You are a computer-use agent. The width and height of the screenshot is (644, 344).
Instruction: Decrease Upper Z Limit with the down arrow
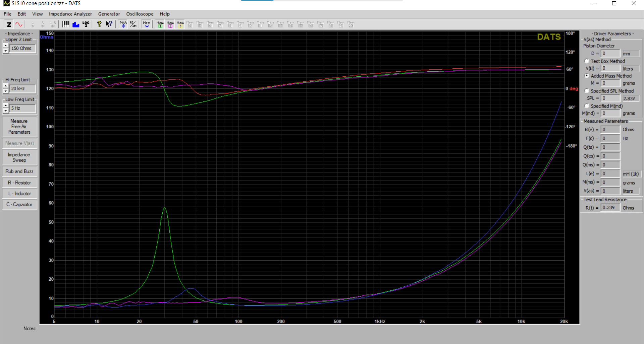(6, 51)
